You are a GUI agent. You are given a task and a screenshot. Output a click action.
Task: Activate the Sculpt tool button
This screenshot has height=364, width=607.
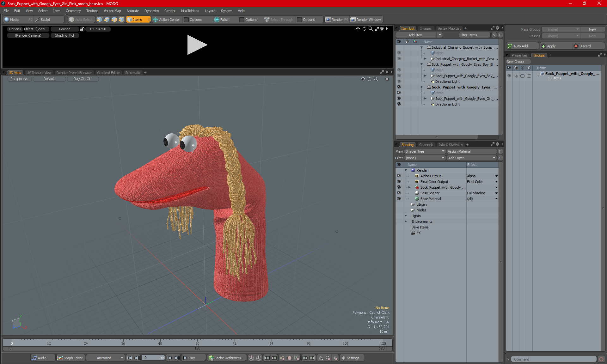tap(49, 20)
